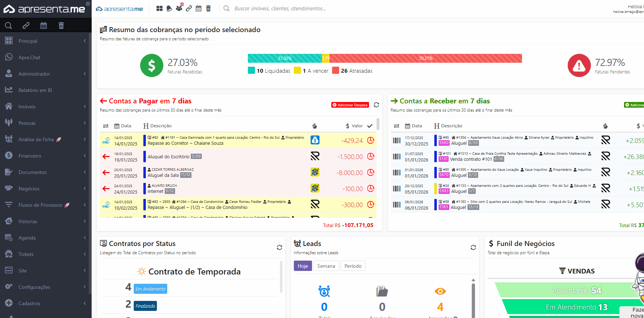
Task: Click clock icon on Aluguel da Sala row
Action: 371,172
